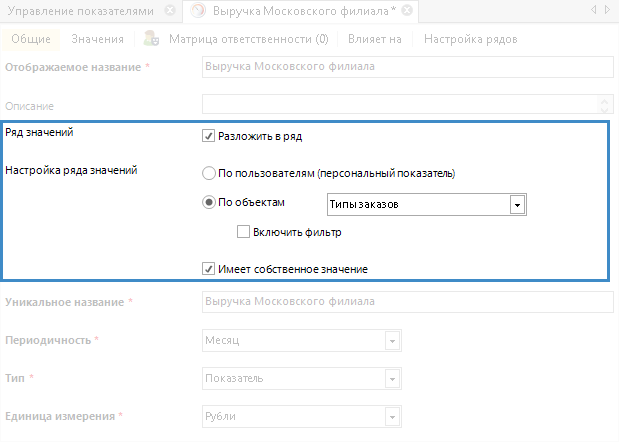This screenshot has height=442, width=619.
Task: Expand the Периодичность dropdown
Action: coord(392,341)
